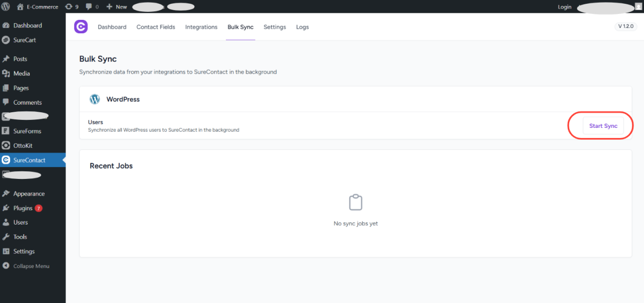Open the Integrations tab
The height and width of the screenshot is (303, 644).
201,27
